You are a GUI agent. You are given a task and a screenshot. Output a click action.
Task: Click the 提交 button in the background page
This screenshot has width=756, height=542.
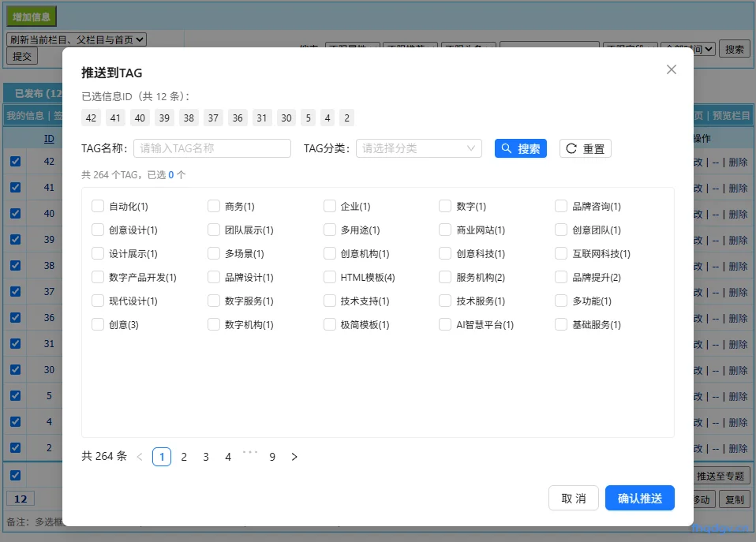21,57
